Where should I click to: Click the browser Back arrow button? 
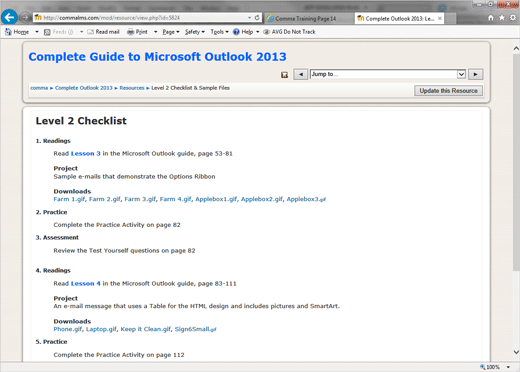click(x=9, y=17)
